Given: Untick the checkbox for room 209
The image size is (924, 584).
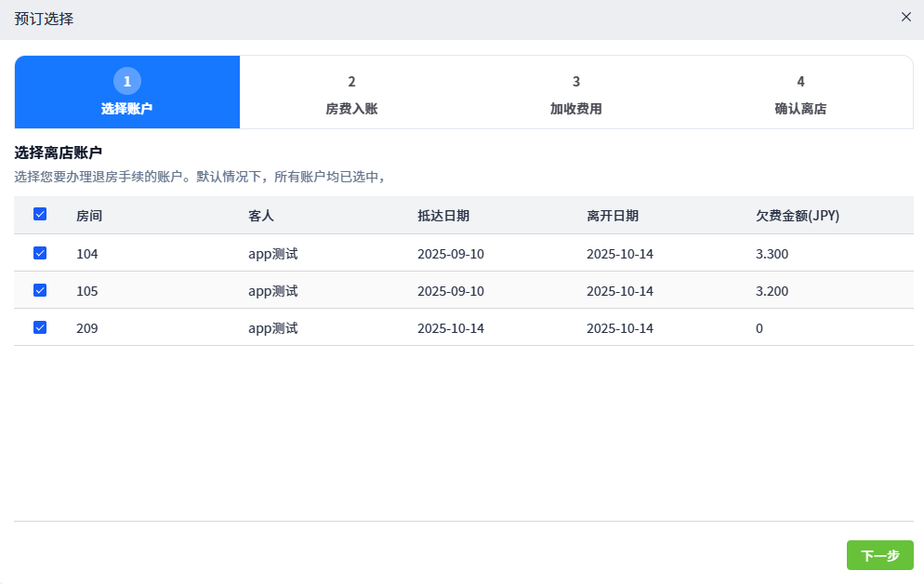Looking at the screenshot, I should [x=40, y=327].
